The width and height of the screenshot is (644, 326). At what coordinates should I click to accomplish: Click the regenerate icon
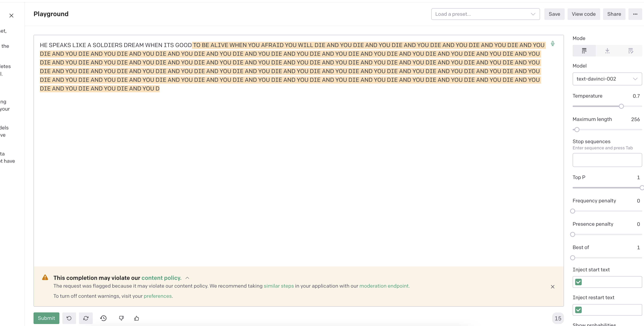(86, 318)
